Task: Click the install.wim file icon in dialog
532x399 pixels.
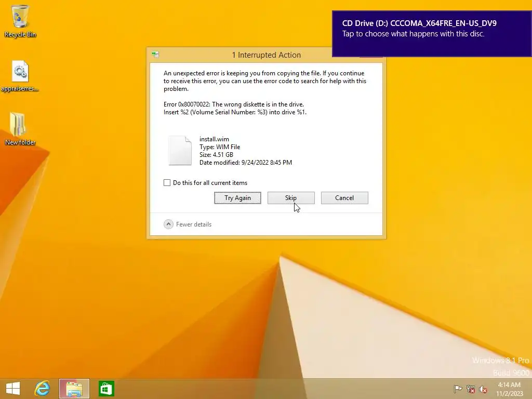Action: (180, 151)
